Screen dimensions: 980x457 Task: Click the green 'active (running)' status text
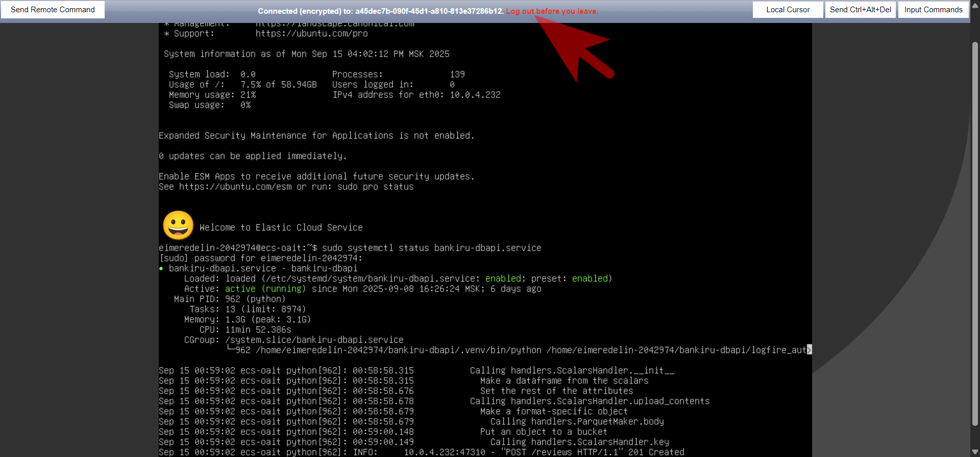point(265,289)
